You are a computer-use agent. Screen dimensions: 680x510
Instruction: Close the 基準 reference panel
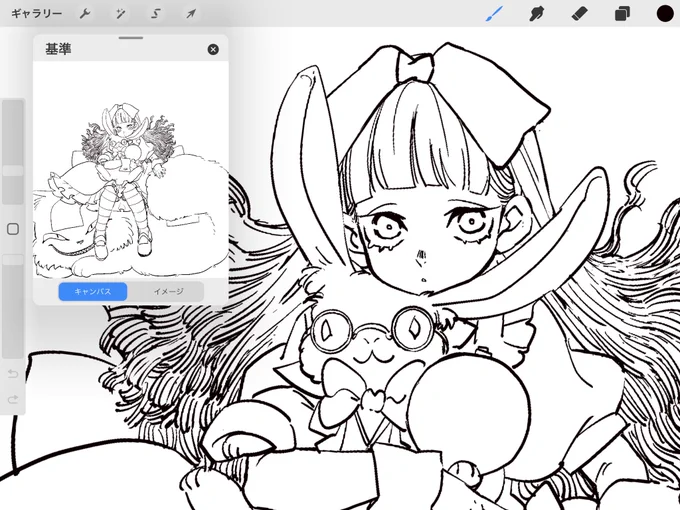tap(213, 49)
